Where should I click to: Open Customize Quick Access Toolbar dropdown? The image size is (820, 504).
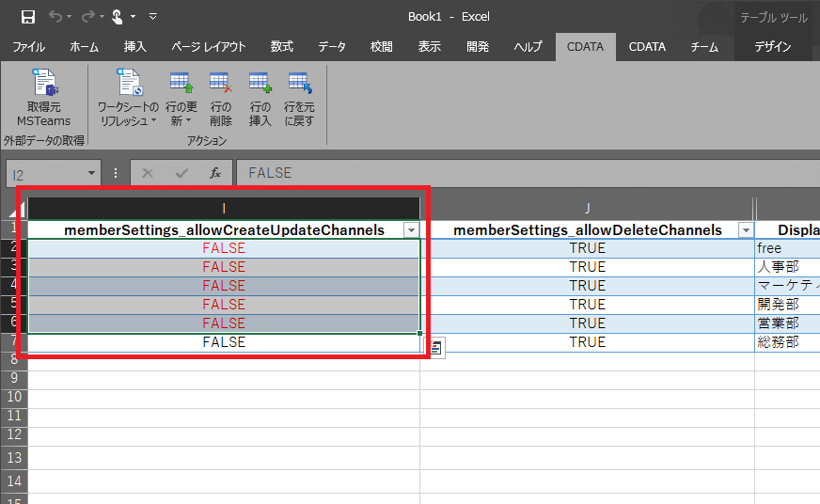pos(152,17)
